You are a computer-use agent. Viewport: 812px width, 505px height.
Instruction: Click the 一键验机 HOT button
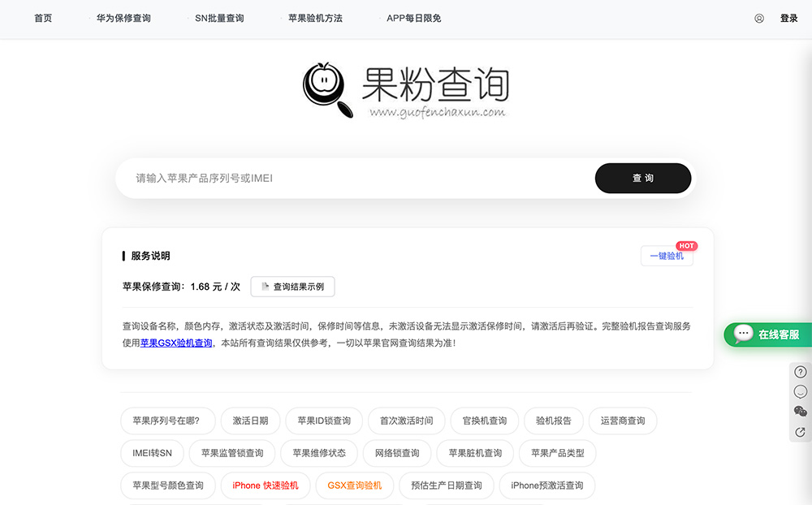pos(667,256)
